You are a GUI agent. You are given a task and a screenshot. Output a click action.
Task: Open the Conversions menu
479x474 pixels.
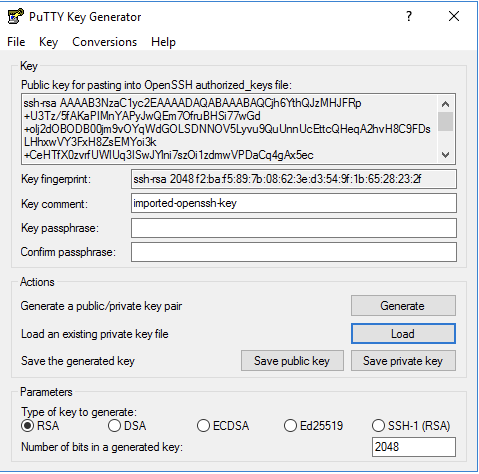[x=104, y=42]
